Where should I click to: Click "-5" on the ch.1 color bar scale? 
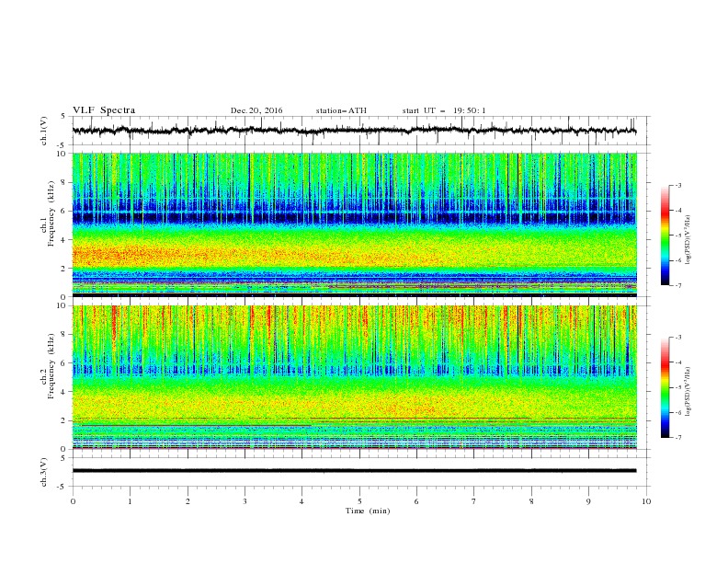[x=677, y=236]
